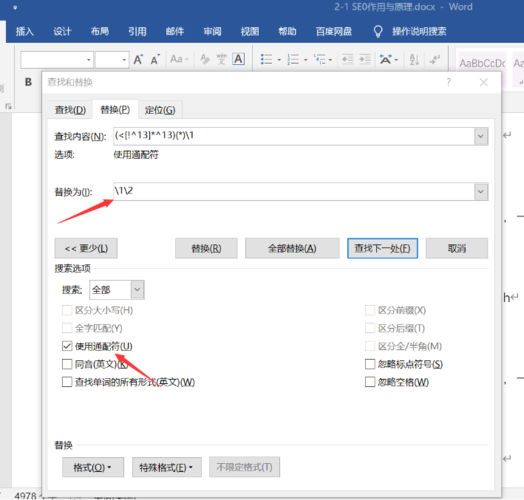Open the quick access toolbar customize arrow
Screen dimensions: 524x500
[x=15, y=7]
